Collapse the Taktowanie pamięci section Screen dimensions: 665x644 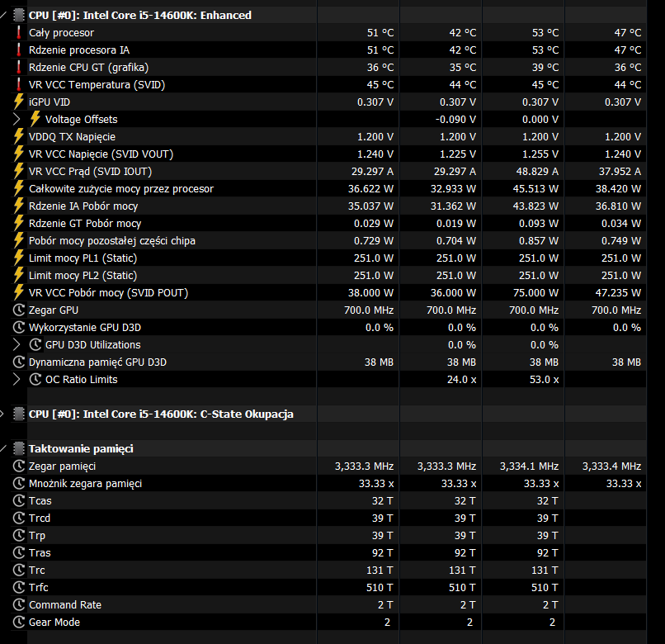pyautogui.click(x=3, y=449)
